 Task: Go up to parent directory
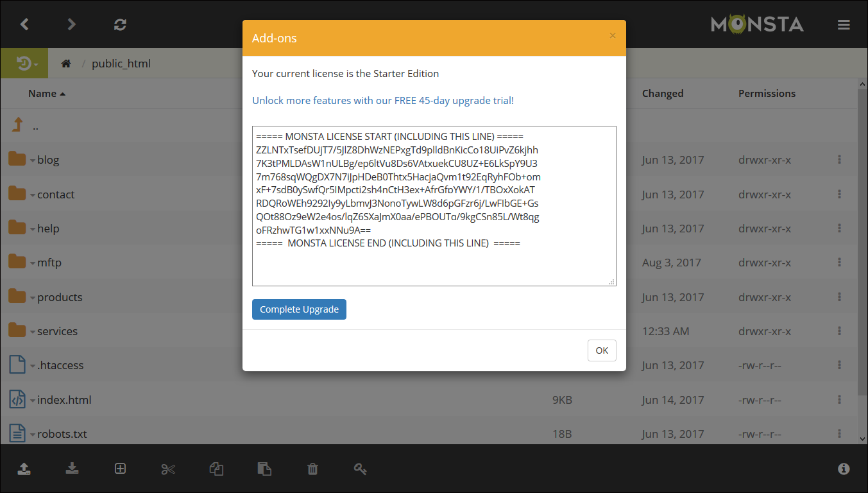point(18,126)
